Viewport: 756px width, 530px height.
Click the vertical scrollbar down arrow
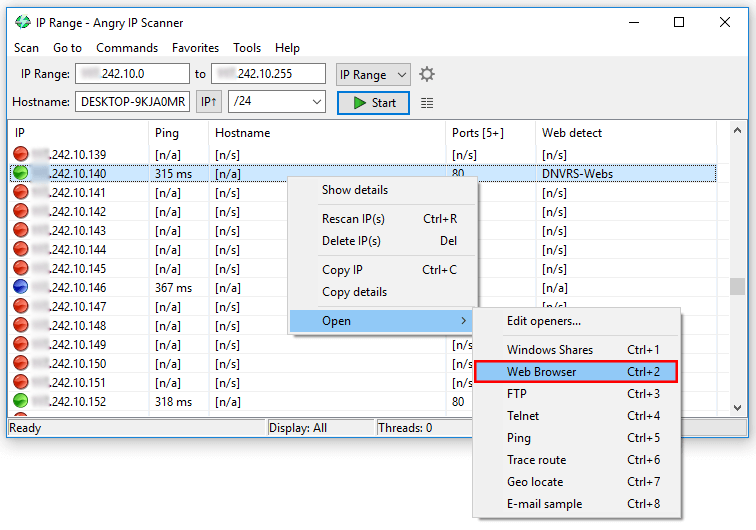(x=739, y=407)
